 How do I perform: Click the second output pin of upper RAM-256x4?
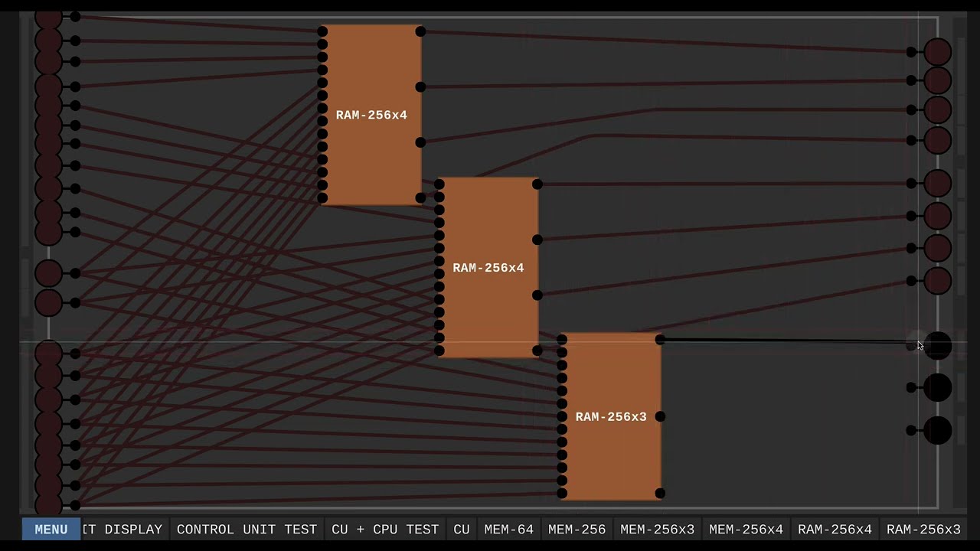420,87
